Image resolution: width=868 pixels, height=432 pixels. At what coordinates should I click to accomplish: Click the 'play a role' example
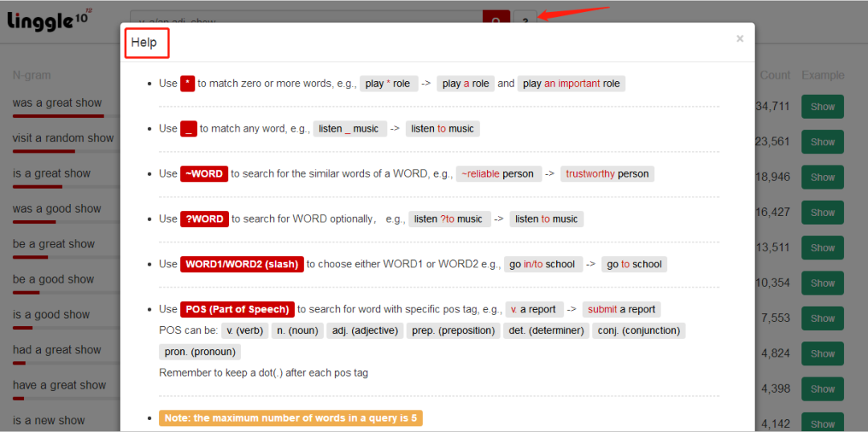pos(465,84)
